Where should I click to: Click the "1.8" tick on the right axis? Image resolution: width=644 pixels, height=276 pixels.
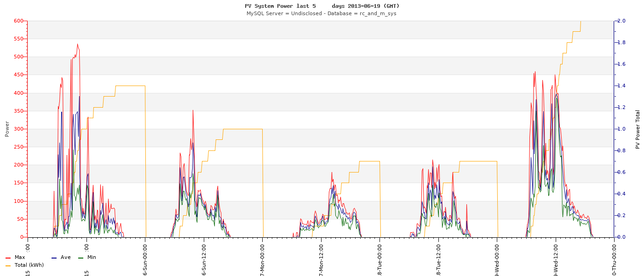tap(621, 42)
